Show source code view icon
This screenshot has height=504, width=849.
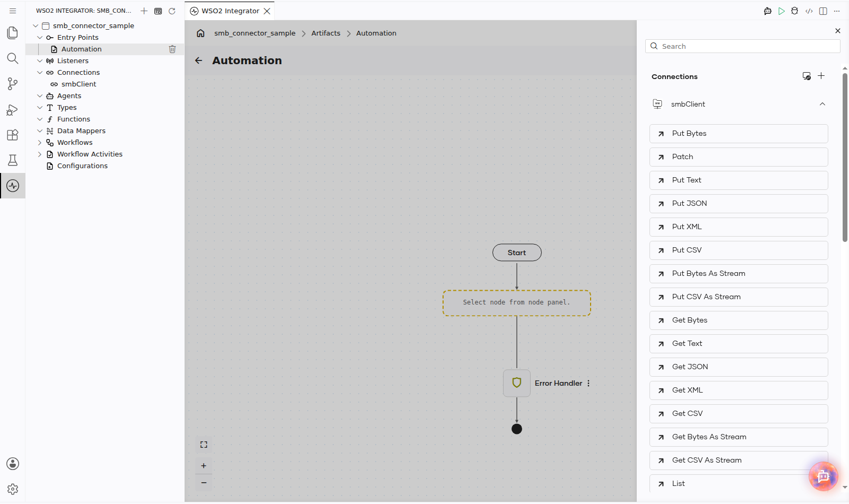click(x=809, y=11)
